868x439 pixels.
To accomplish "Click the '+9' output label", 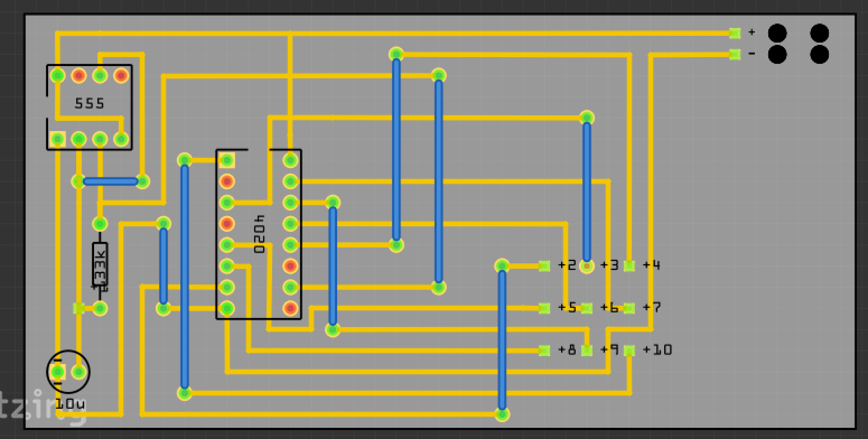I will 610,350.
